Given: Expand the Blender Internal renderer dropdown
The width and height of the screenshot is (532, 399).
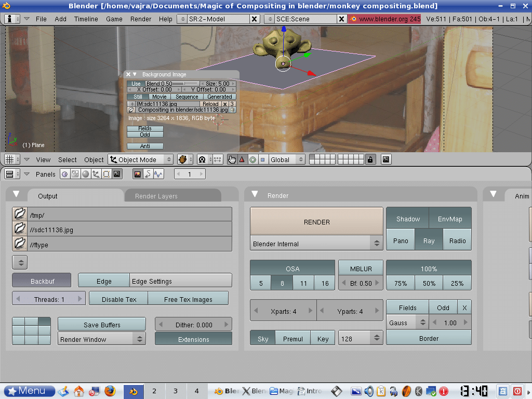Looking at the screenshot, I should (x=316, y=244).
